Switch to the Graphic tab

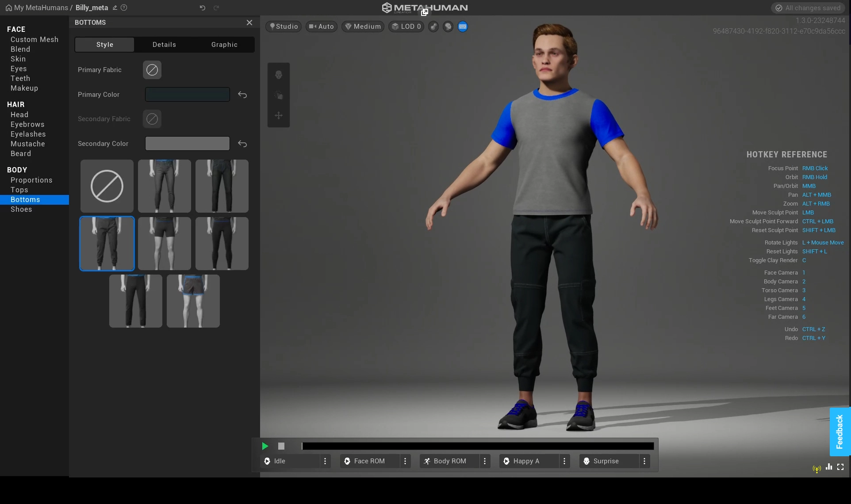coord(224,45)
